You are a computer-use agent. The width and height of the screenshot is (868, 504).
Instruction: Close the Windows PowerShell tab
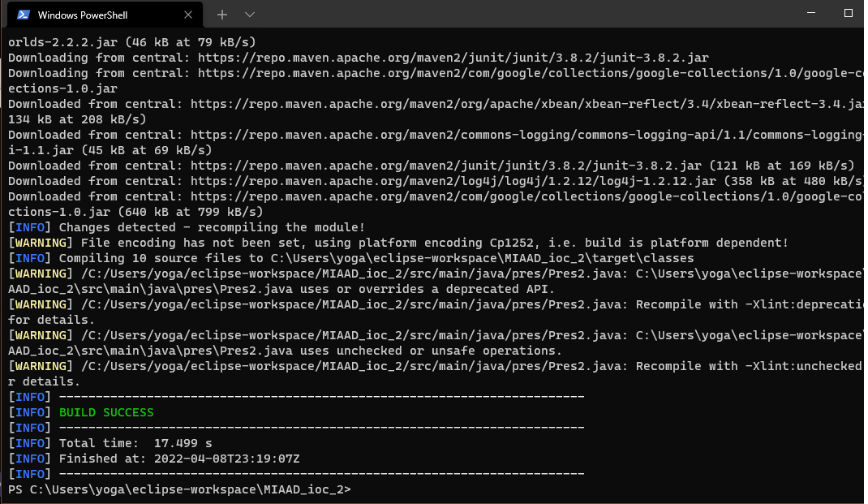coord(187,14)
